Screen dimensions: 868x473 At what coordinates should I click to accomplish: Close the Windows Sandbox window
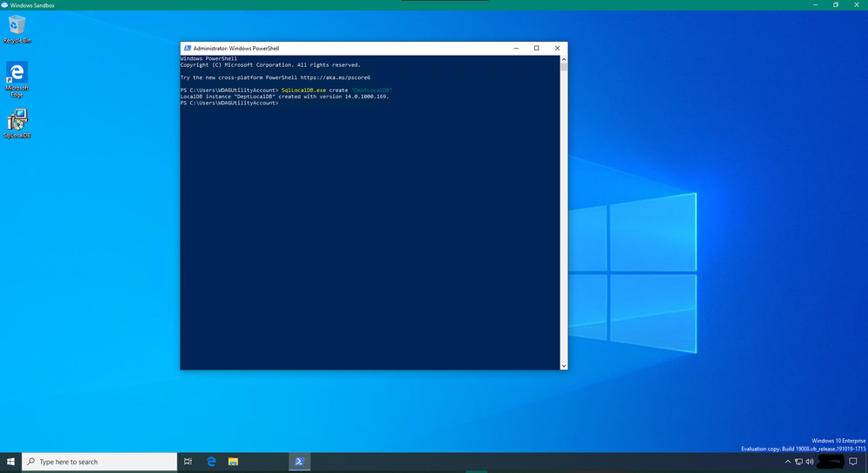857,5
